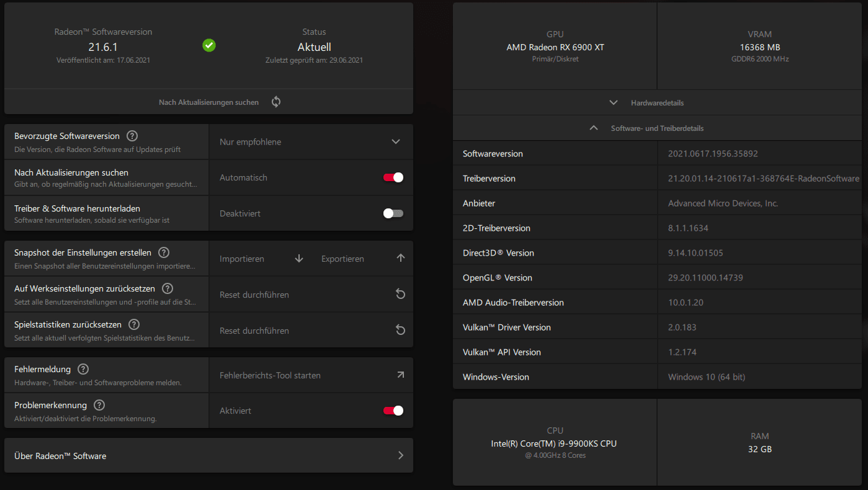Click the green checkmark status icon
Screen dimensions: 868x490
[209, 45]
